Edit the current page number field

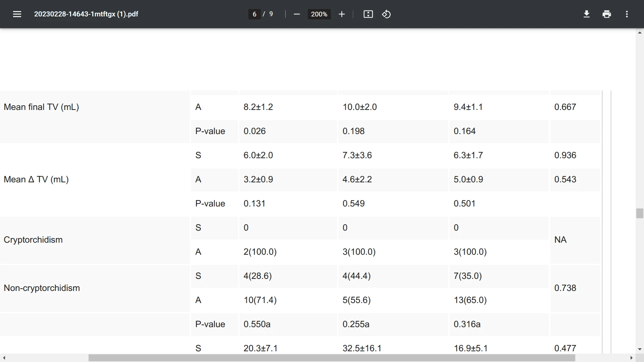255,14
